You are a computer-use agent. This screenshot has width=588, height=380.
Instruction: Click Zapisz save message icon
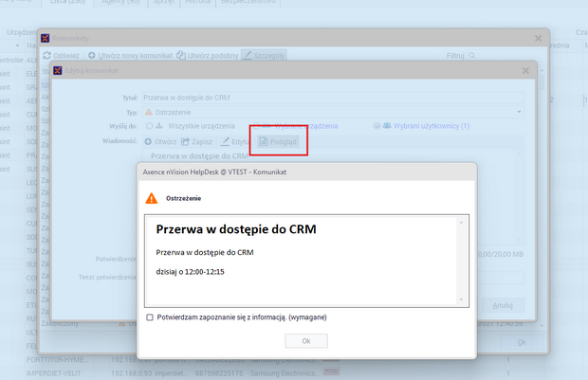tap(185, 141)
